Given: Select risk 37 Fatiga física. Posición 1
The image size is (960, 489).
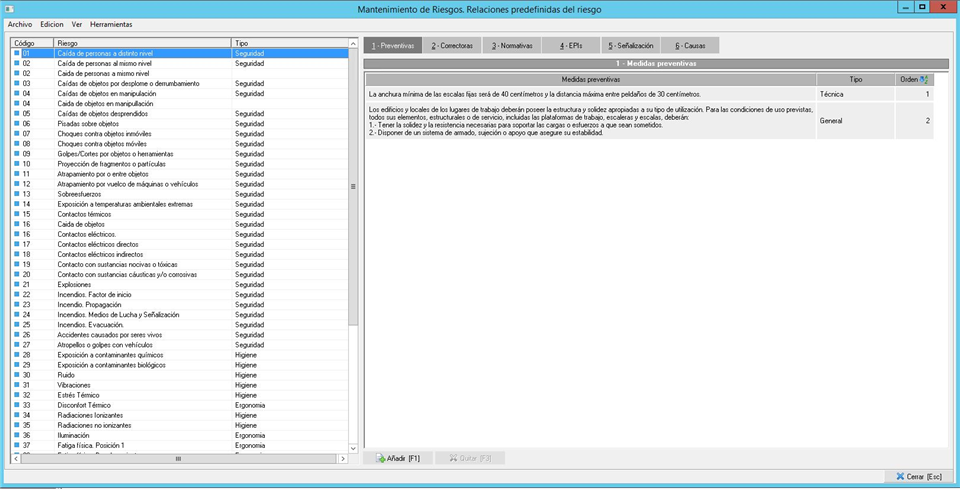Looking at the screenshot, I should [x=180, y=446].
